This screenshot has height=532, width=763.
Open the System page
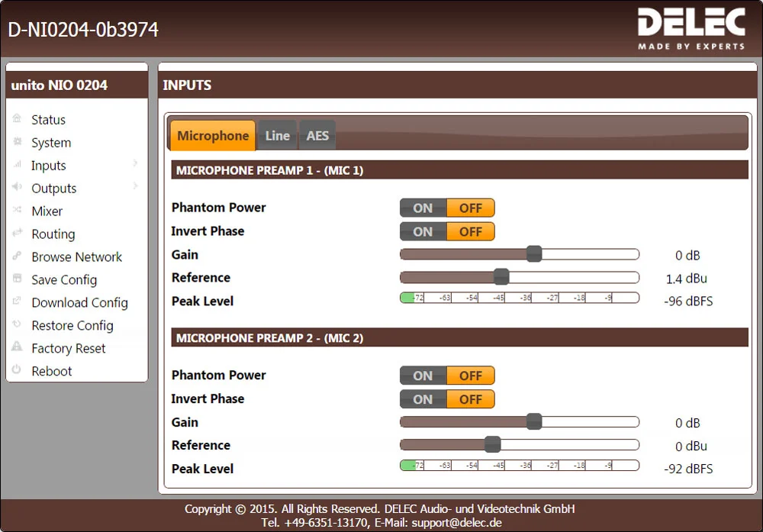pos(51,143)
